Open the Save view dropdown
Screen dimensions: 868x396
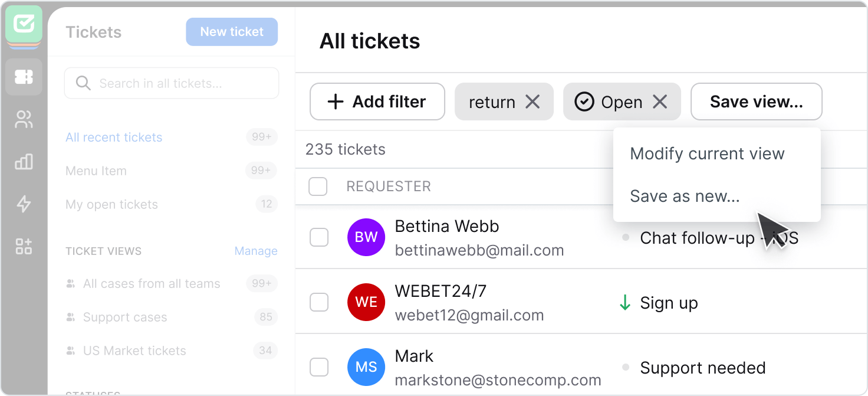(757, 102)
